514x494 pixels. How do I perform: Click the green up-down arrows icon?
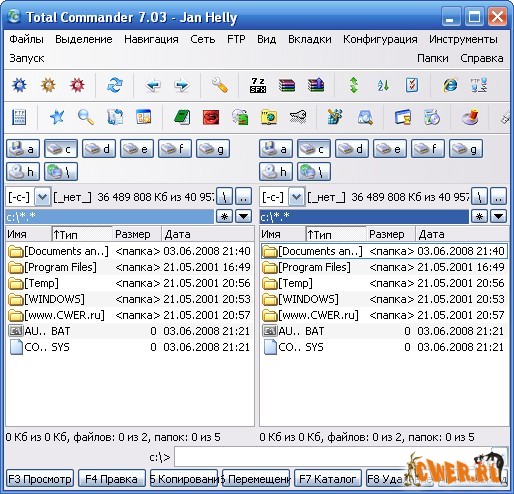[354, 85]
